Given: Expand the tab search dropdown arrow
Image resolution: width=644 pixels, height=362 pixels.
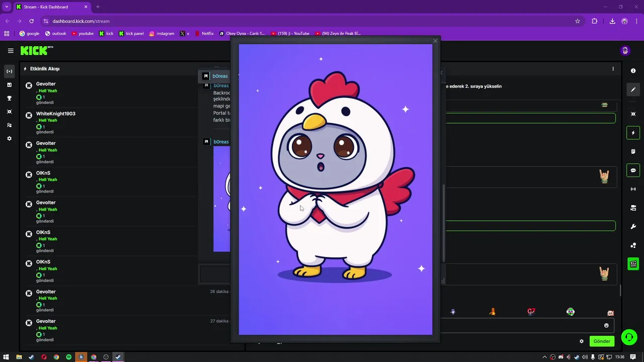Looking at the screenshot, I should [x=7, y=7].
